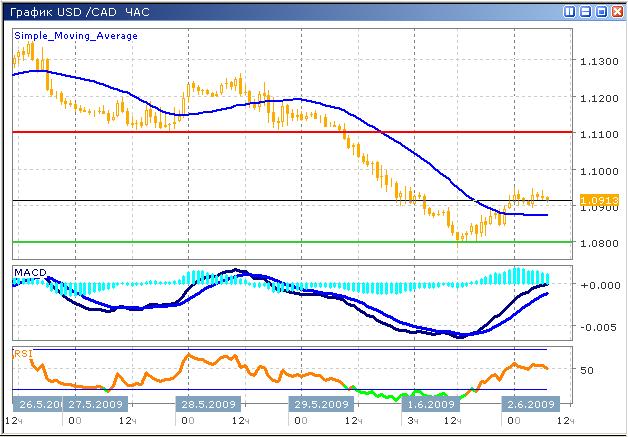Select the 29.5.2009 date marker
The image size is (628, 437).
pyautogui.click(x=320, y=405)
